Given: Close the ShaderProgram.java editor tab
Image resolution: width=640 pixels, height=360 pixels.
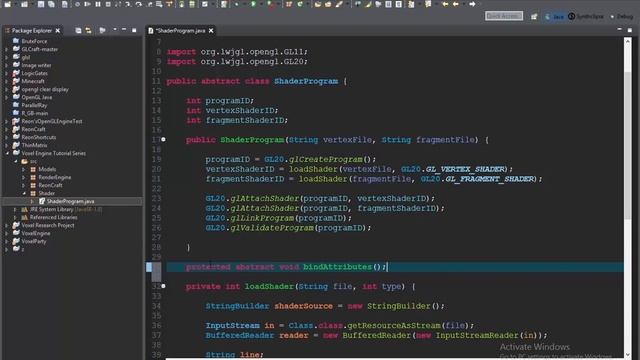Looking at the screenshot, I should pyautogui.click(x=211, y=31).
